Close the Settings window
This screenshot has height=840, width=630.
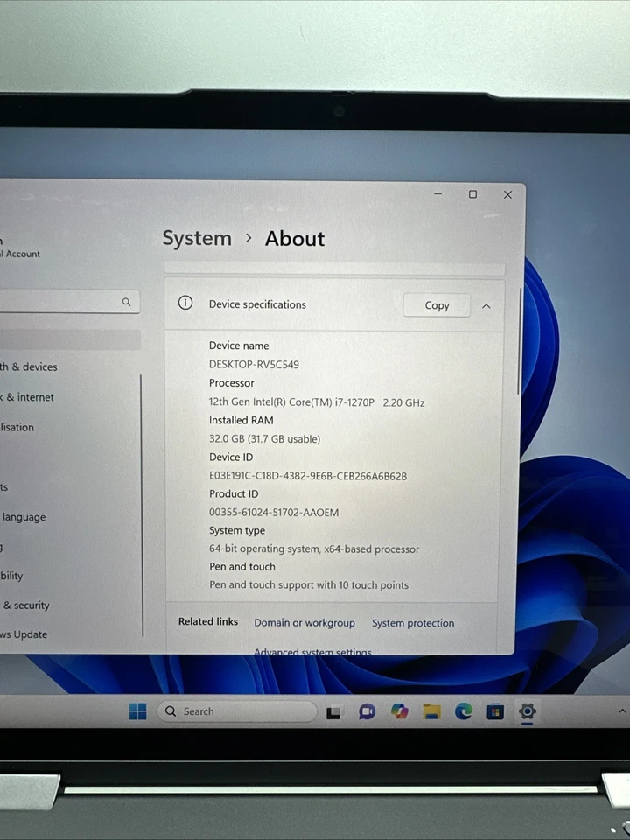coord(507,194)
